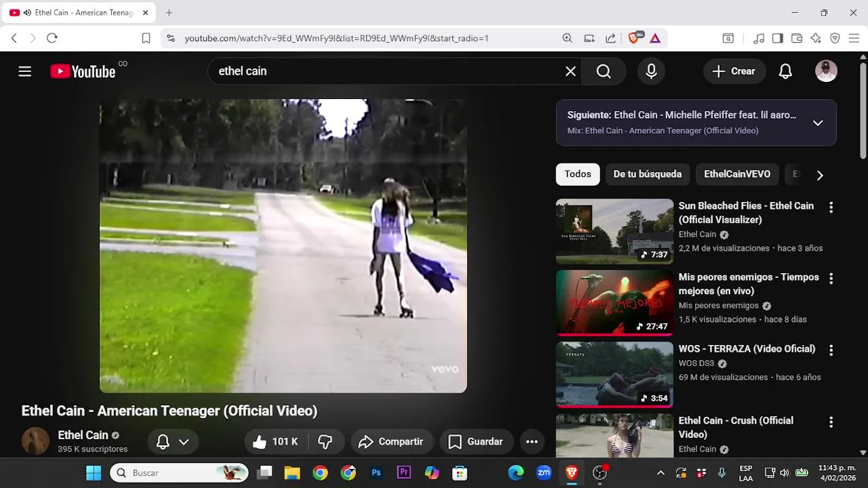Share this page from address bar
Screen dimensions: 868x488
pos(611,39)
